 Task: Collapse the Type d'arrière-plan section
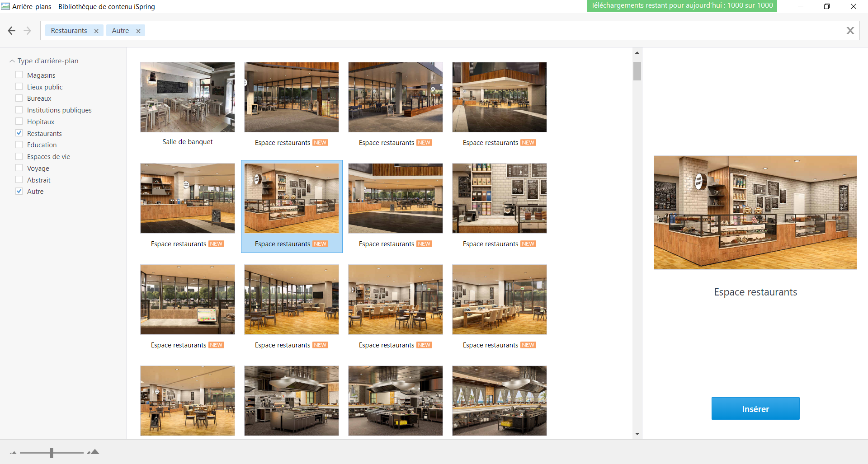coord(12,61)
